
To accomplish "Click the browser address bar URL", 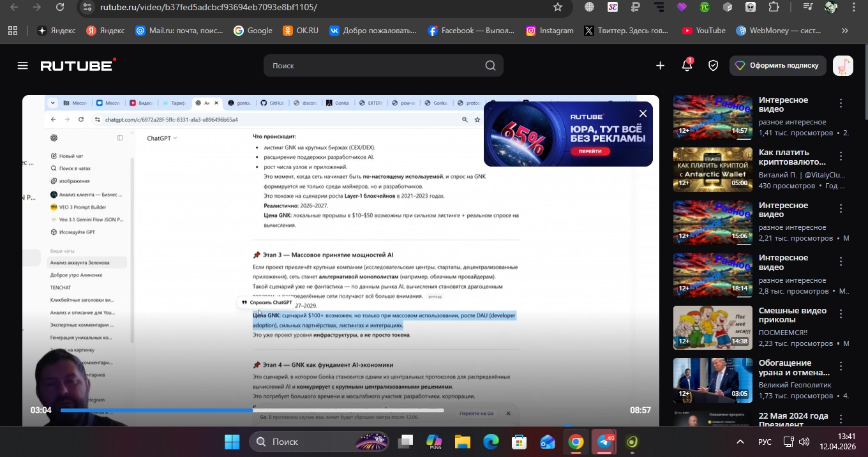I will (x=209, y=7).
